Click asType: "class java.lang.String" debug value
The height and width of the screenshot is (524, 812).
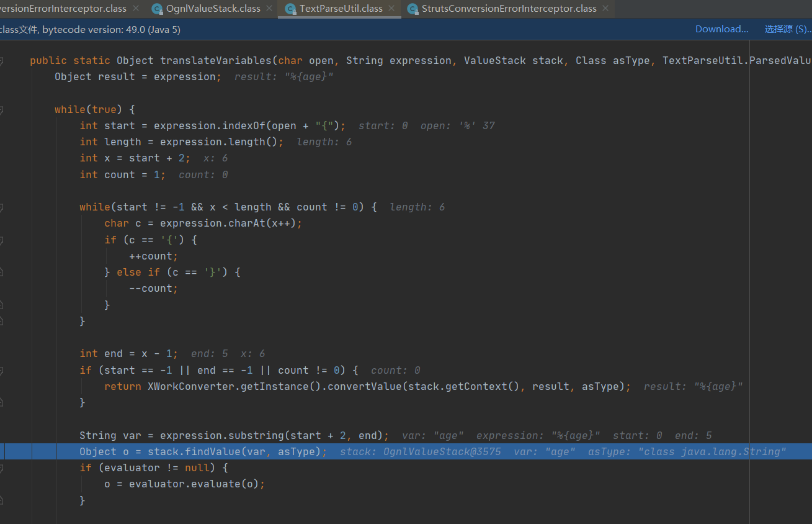coord(687,451)
